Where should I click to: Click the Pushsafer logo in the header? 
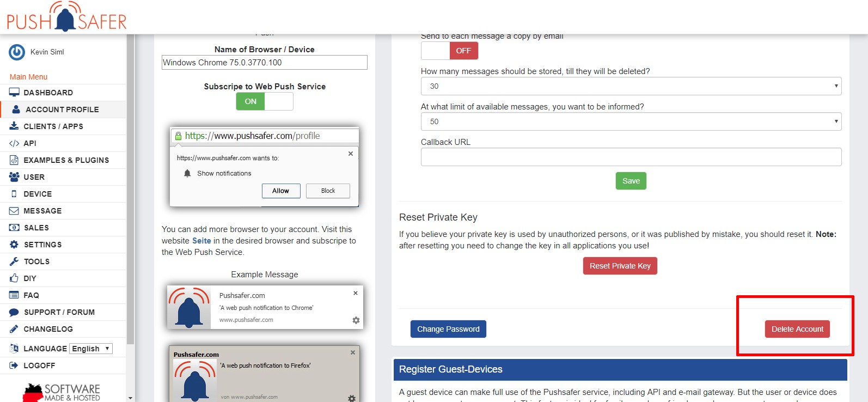point(66,17)
